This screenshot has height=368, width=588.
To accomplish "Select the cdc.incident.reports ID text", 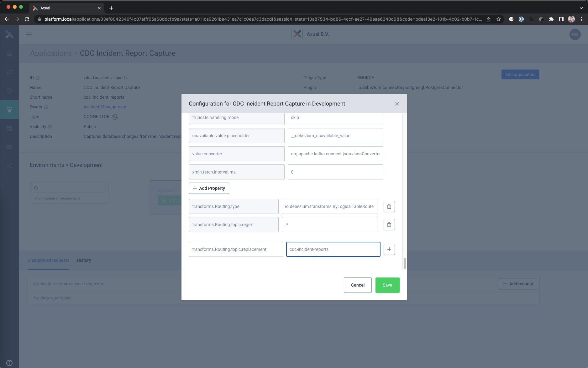I will [106, 78].
